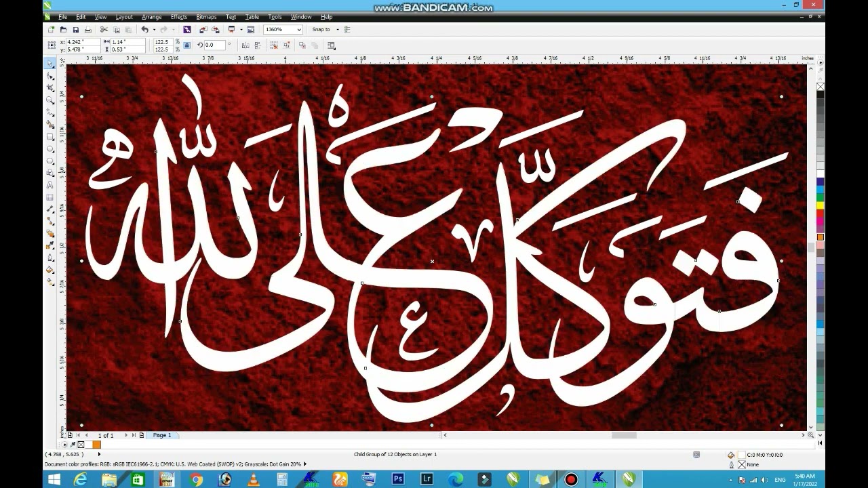Screen dimensions: 868x488
Task: Open the Tools menu
Action: (275, 16)
